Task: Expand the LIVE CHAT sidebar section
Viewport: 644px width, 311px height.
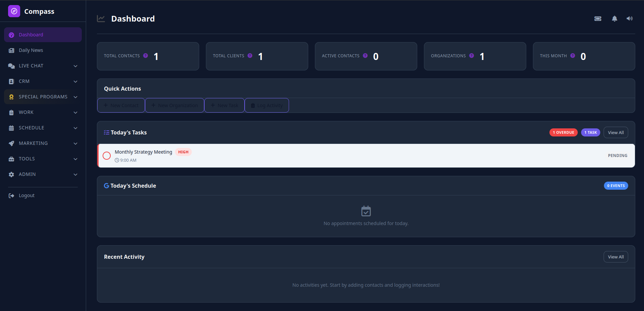Action: [75, 66]
